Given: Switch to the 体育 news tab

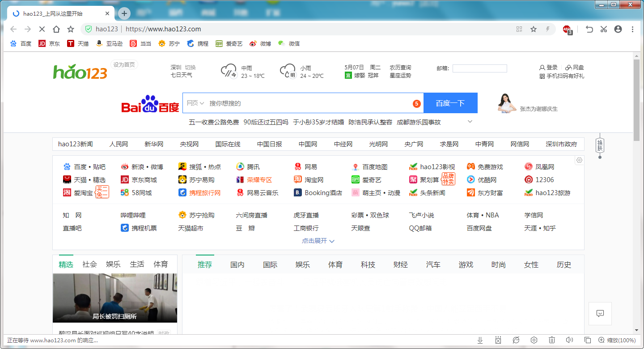Looking at the screenshot, I should click(x=335, y=264).
